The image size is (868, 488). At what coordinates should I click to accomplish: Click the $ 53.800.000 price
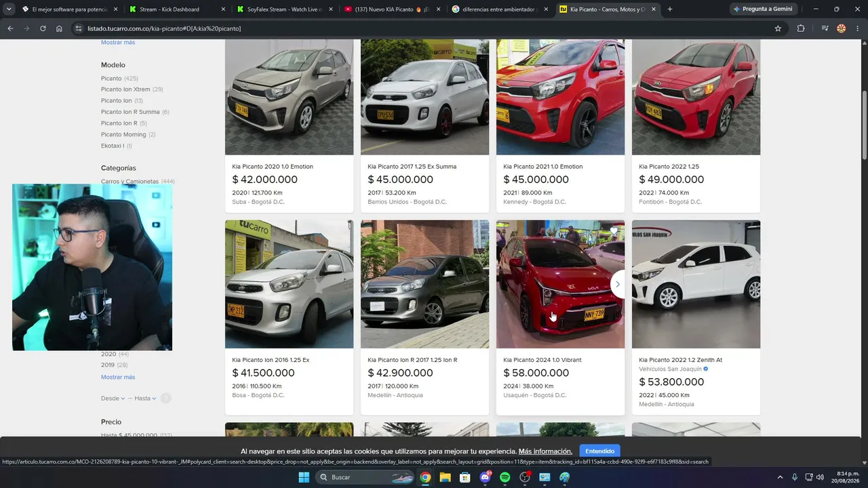pyautogui.click(x=671, y=382)
